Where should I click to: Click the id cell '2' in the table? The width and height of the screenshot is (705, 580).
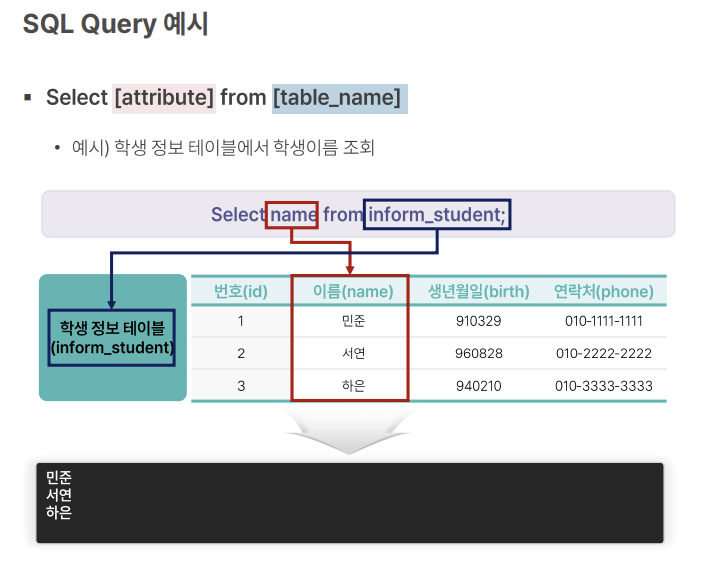click(x=241, y=353)
